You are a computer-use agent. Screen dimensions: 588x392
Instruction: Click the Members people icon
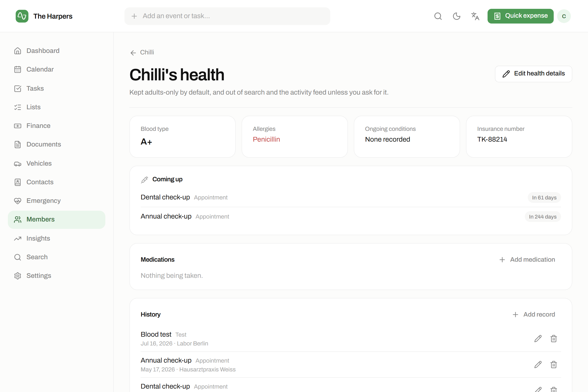[17, 220]
